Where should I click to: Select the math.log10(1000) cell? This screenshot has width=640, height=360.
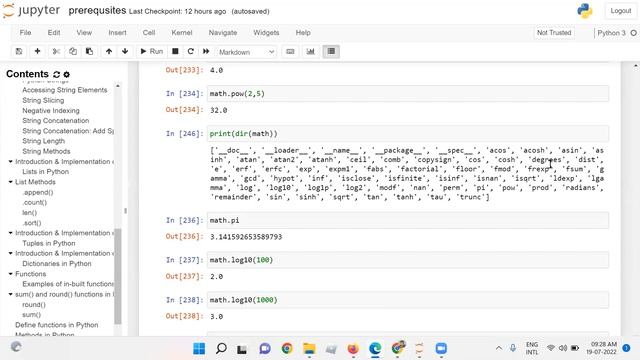point(407,300)
